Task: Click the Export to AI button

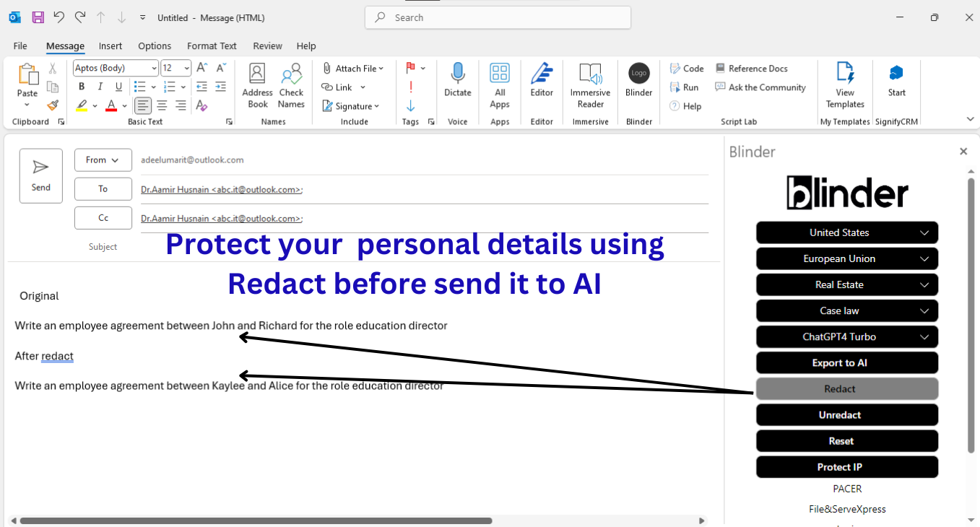Action: (x=846, y=363)
